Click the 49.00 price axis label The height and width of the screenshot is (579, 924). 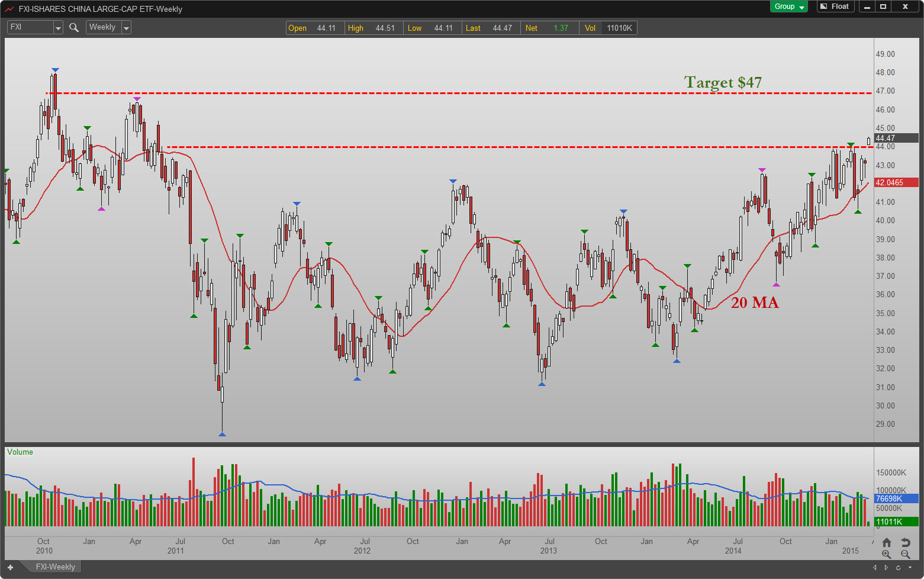(x=885, y=54)
